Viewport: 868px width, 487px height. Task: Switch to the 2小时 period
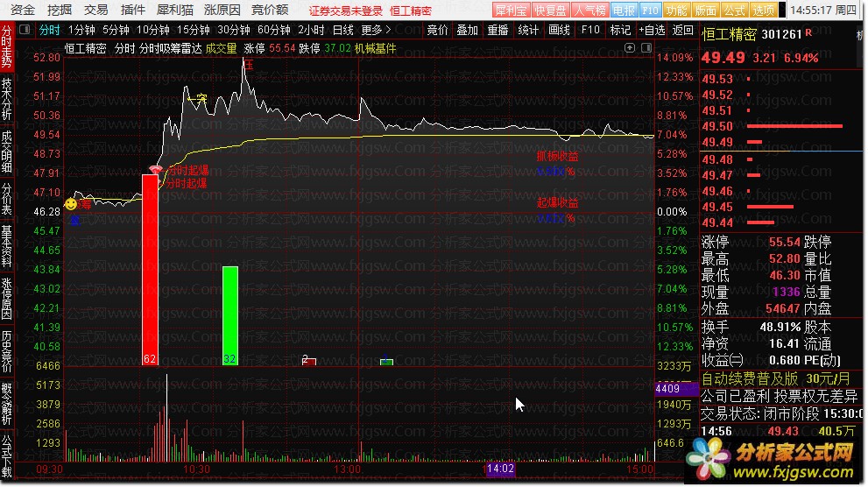(x=311, y=30)
